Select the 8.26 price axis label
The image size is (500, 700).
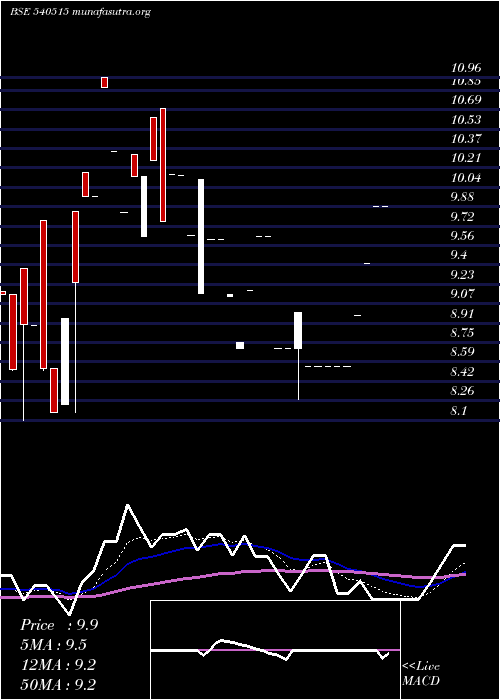(x=462, y=391)
